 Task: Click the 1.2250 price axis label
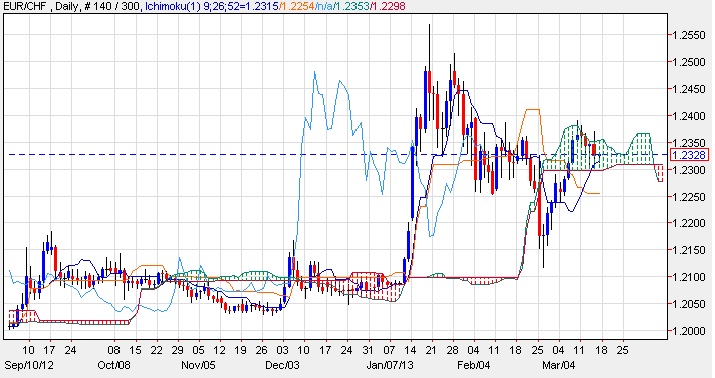pos(689,197)
